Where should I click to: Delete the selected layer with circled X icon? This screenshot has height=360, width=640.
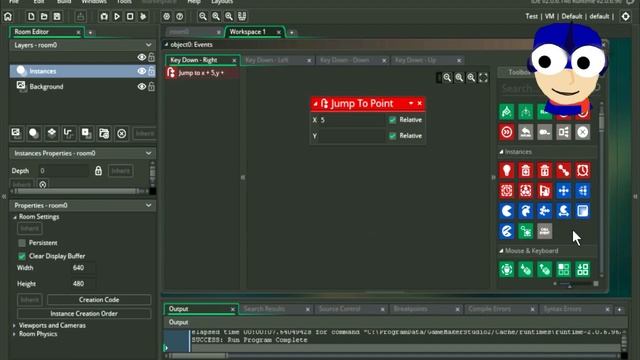[122, 133]
